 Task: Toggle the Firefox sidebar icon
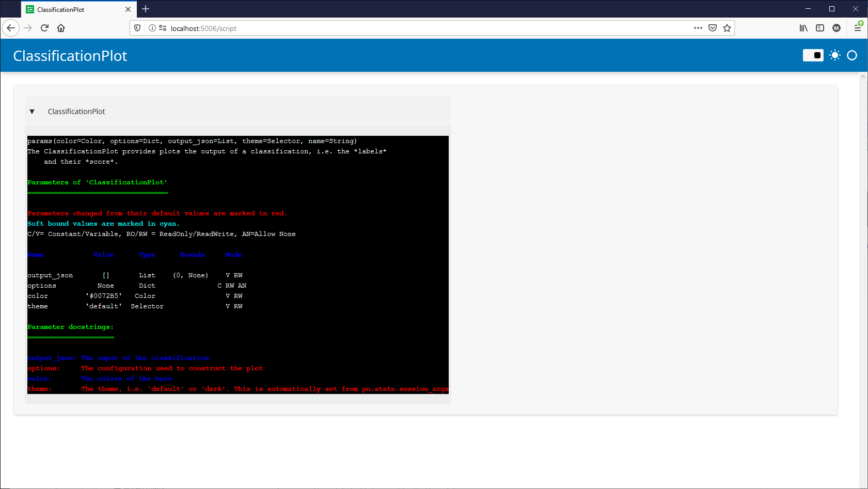coord(820,28)
